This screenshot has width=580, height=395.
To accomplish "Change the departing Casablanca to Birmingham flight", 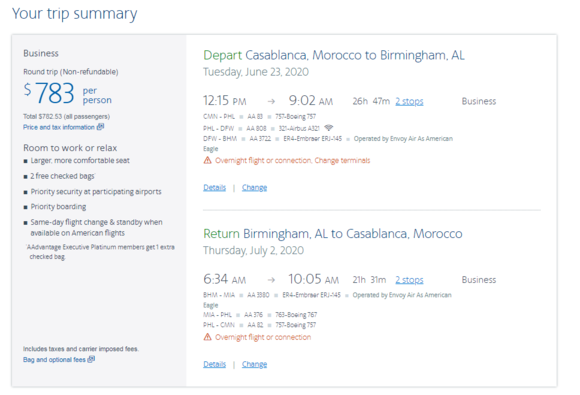I will pyautogui.click(x=254, y=188).
